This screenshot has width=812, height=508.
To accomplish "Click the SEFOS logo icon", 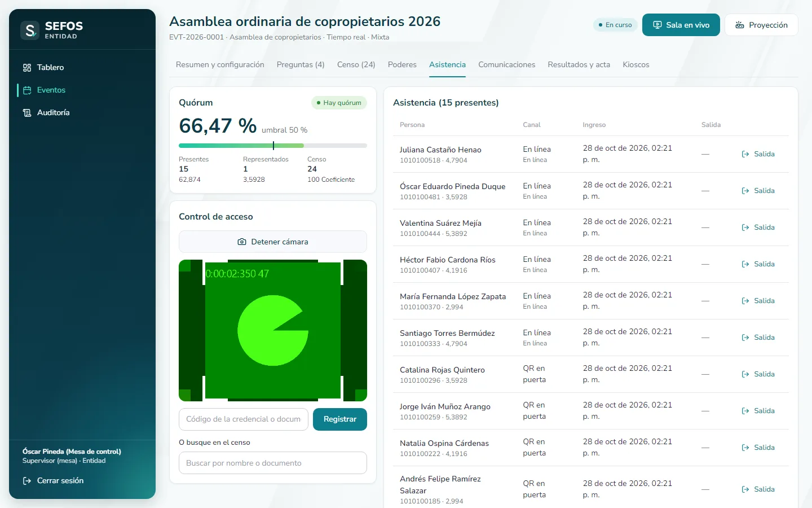I will click(30, 30).
